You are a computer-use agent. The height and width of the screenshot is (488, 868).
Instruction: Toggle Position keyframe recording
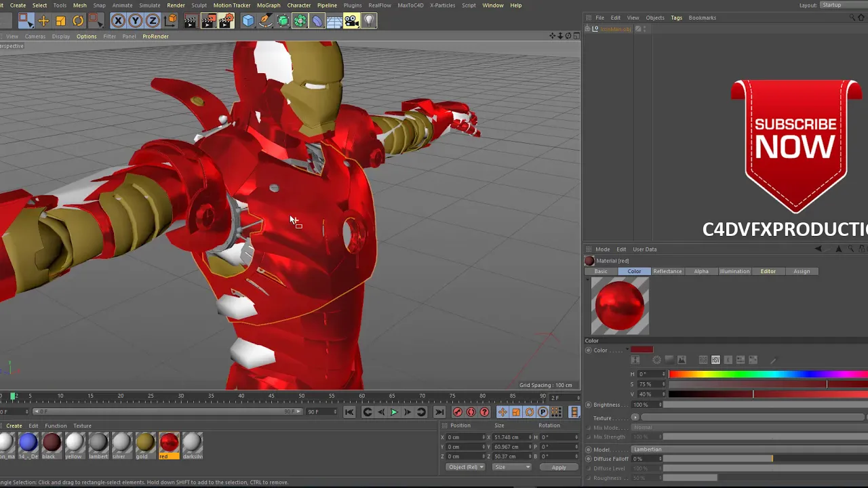coord(502,412)
